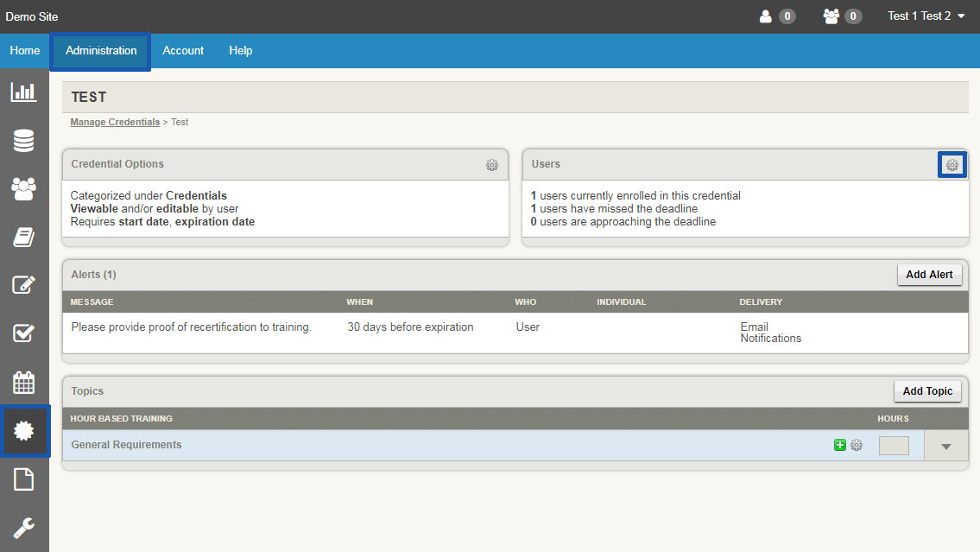Open the groups icon in the left sidebar

[x=23, y=188]
